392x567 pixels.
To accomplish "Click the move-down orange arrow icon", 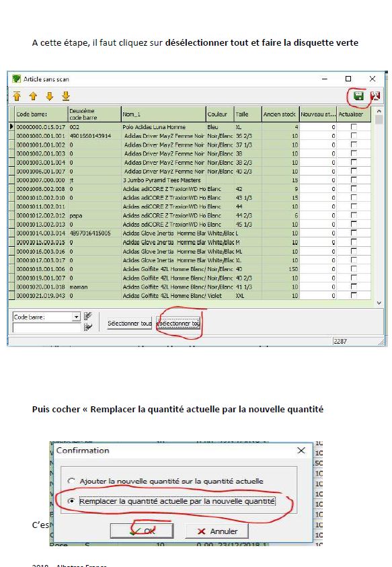I will [x=50, y=96].
